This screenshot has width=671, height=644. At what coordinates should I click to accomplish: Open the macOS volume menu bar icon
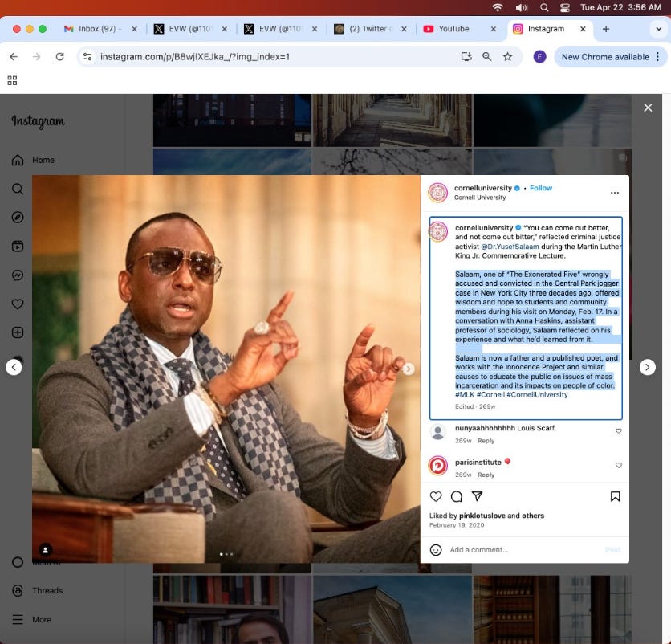coord(521,8)
